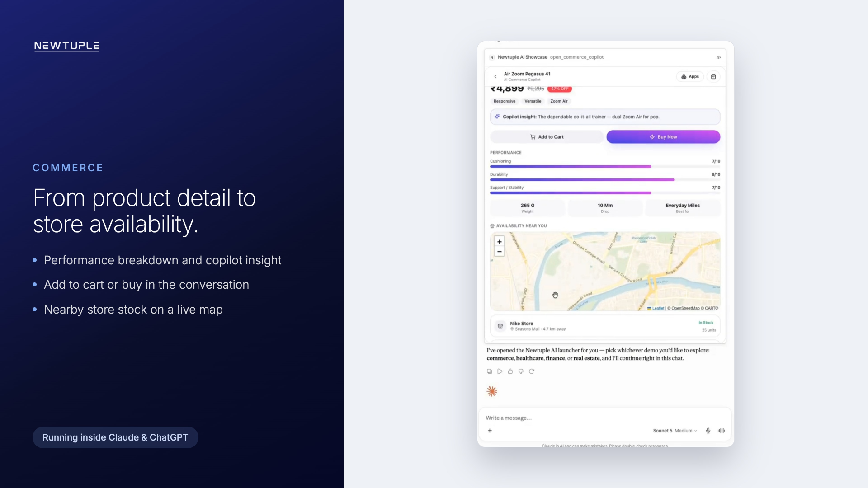The height and width of the screenshot is (488, 868).
Task: Click the Durability performance bar
Action: 605,180
